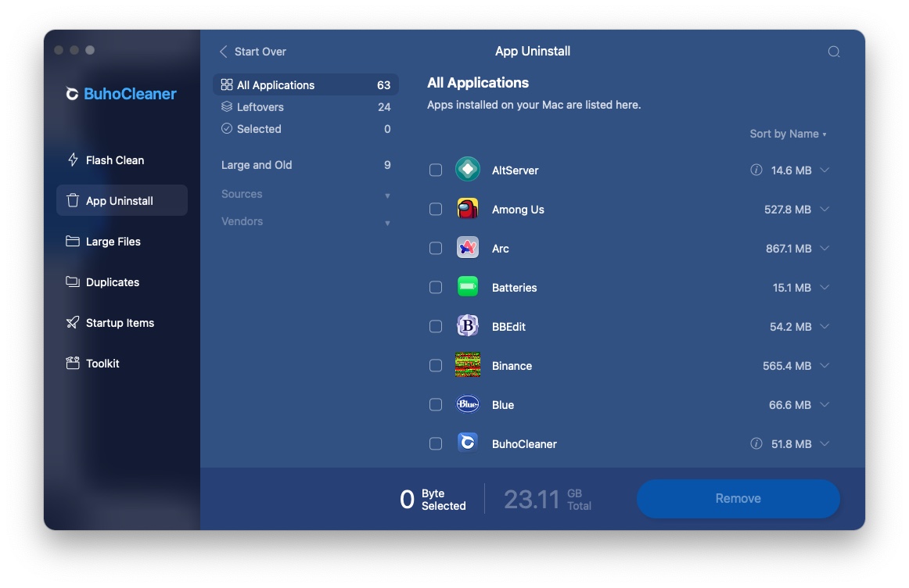909x588 pixels.
Task: Show info for AltServer
Action: [756, 170]
